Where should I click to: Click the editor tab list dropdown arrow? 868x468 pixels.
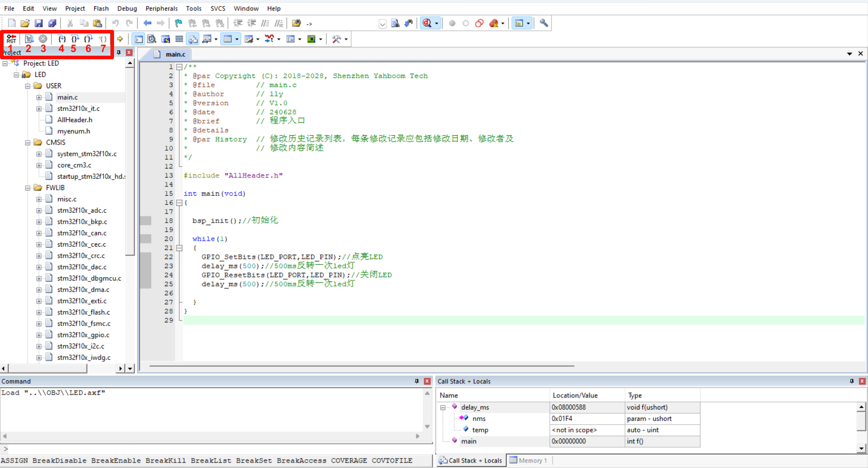849,53
